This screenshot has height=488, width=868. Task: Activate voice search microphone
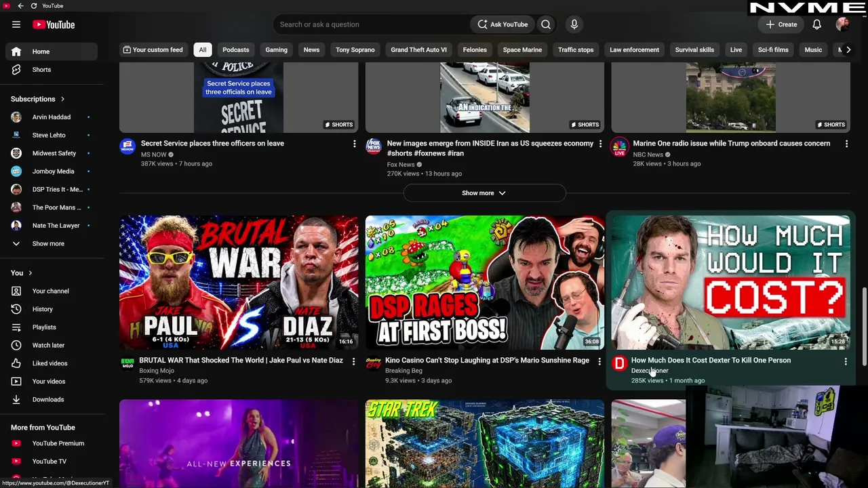click(574, 24)
